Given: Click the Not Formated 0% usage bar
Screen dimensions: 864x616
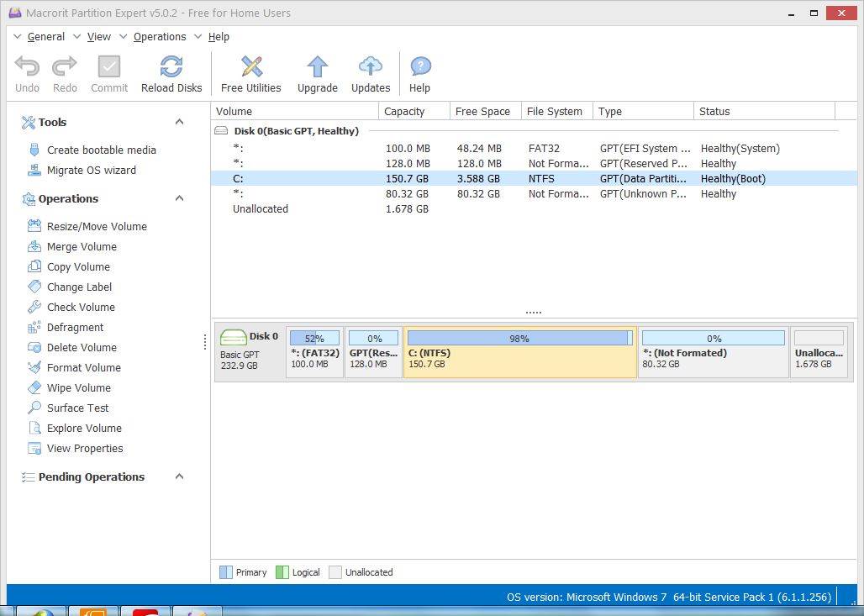Looking at the screenshot, I should click(714, 339).
